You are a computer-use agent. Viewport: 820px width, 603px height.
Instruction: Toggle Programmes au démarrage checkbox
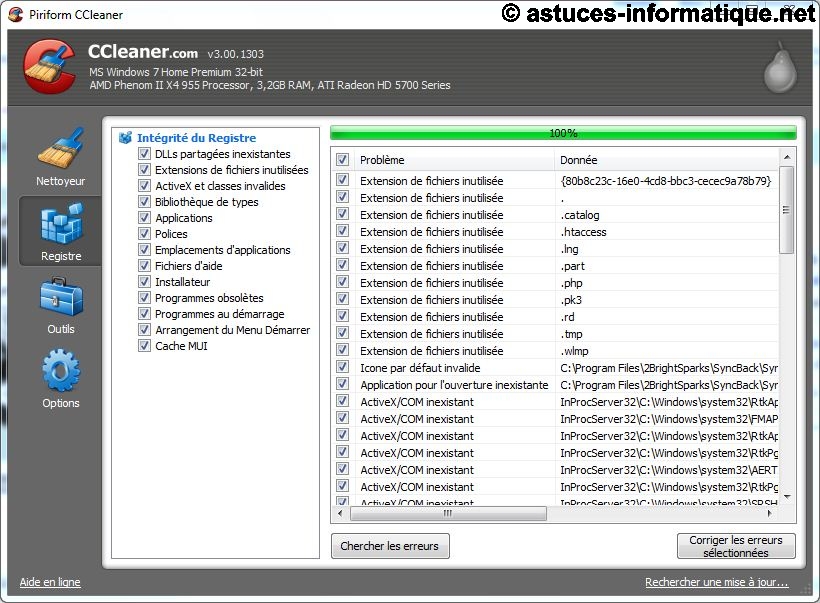[144, 314]
